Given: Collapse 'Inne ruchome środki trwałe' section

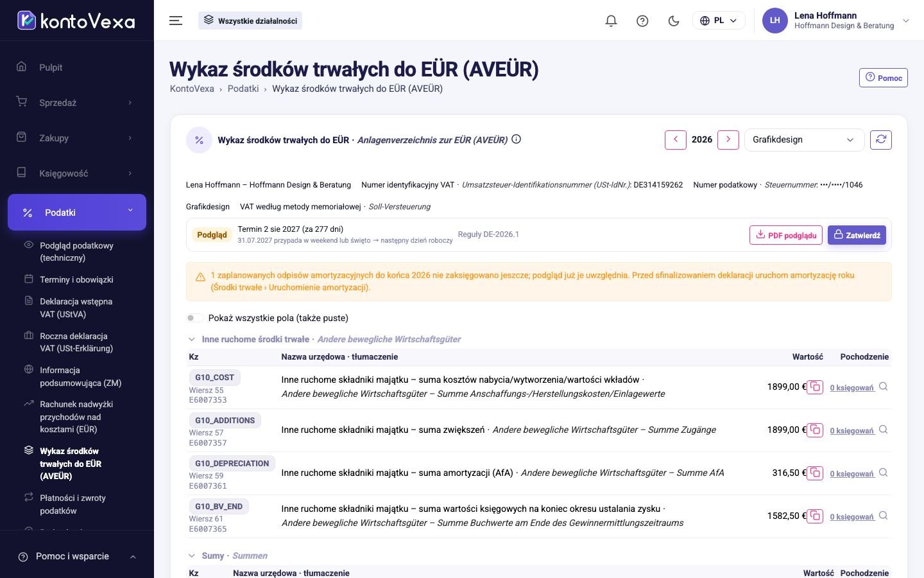Looking at the screenshot, I should 191,339.
